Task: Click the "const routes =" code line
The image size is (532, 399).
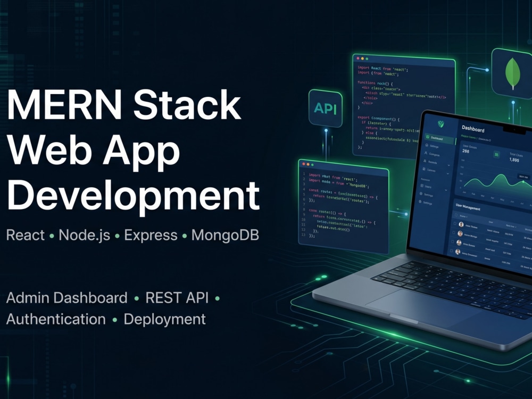Action: [343, 193]
